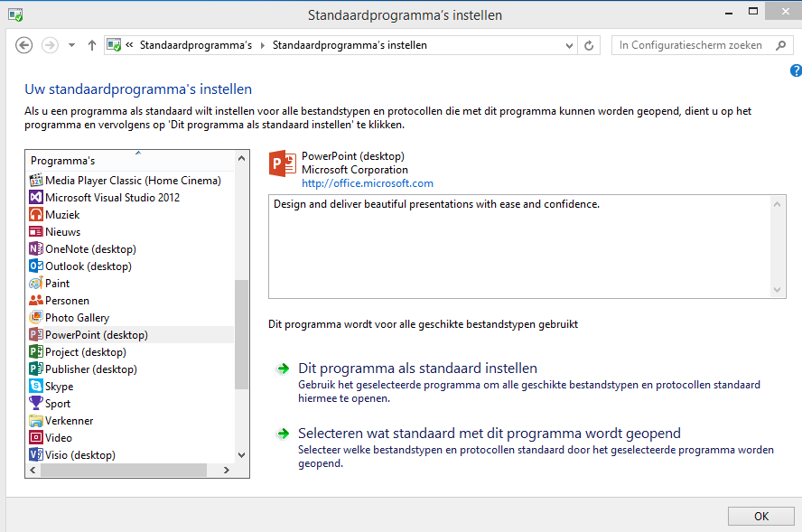This screenshot has height=532, width=802.
Task: Select 'Media Player Classic (Home Cinema)' text
Action: pyautogui.click(x=133, y=181)
